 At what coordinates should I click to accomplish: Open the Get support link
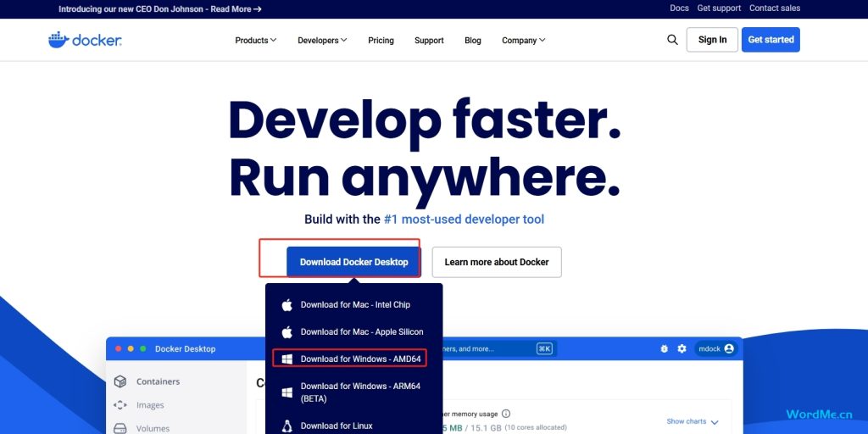click(719, 8)
